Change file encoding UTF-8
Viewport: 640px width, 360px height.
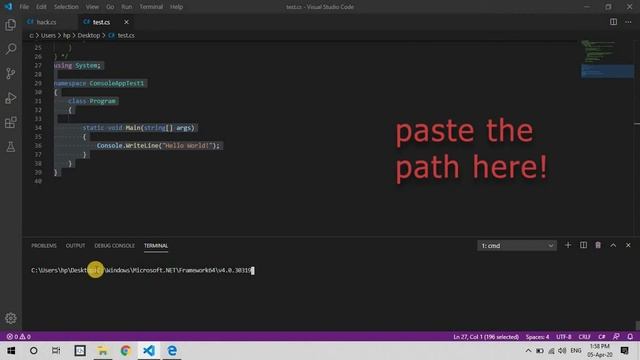coord(564,337)
